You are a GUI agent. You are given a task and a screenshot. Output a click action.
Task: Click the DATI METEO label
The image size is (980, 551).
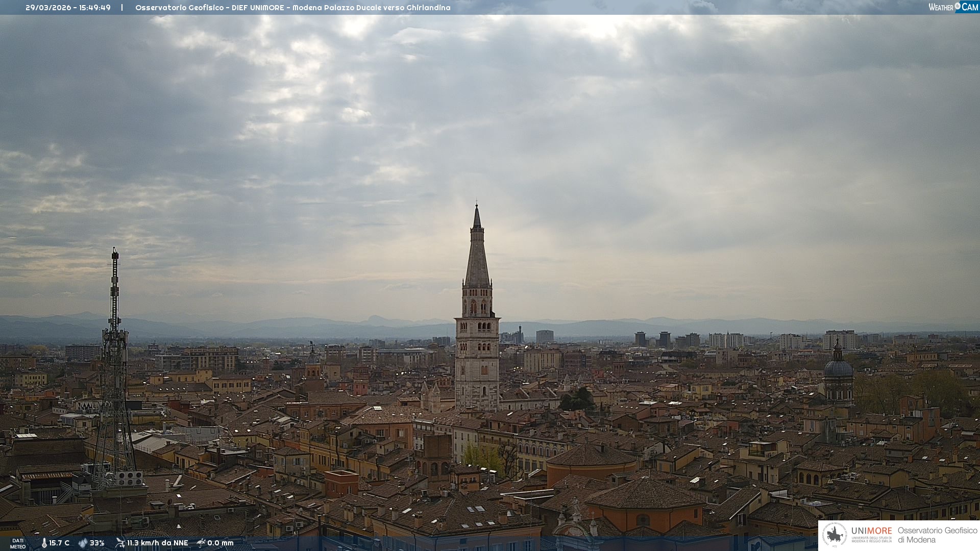18,543
